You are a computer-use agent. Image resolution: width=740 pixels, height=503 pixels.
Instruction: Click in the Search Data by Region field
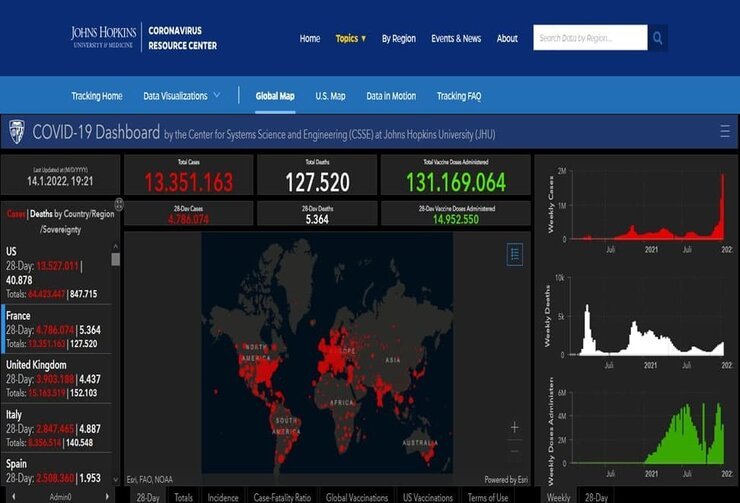[590, 38]
